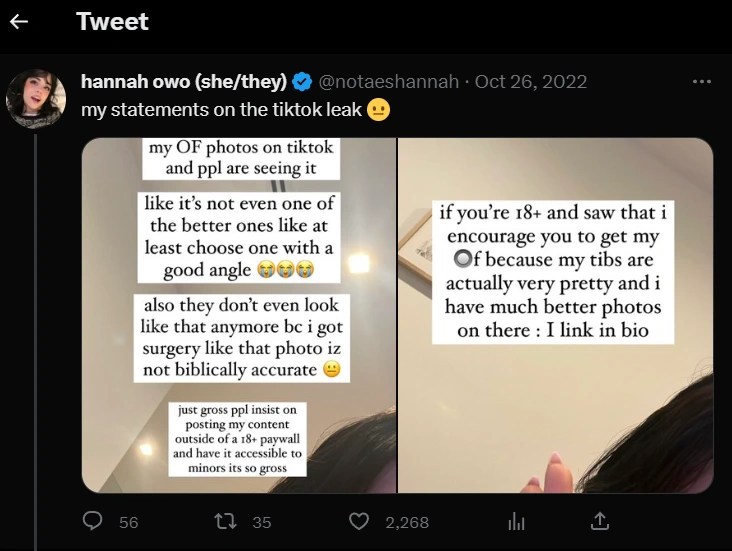Click the 56 replies count
Image resolution: width=732 pixels, height=551 pixels.
tap(128, 522)
